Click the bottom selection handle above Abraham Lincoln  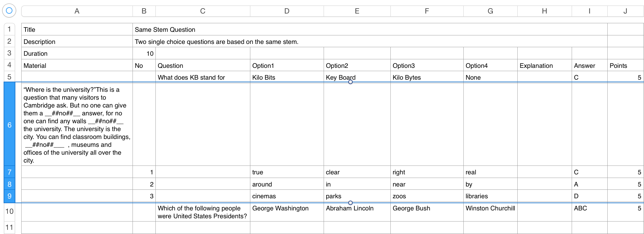[350, 203]
